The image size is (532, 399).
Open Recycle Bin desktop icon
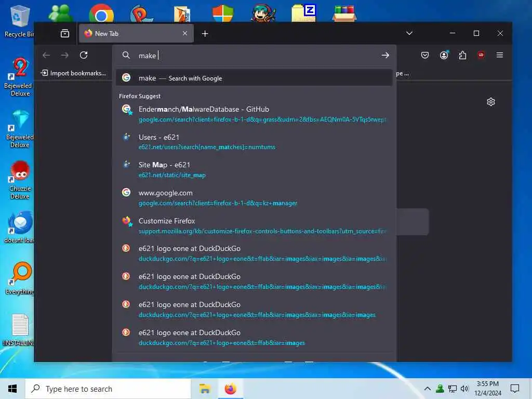pos(19,21)
